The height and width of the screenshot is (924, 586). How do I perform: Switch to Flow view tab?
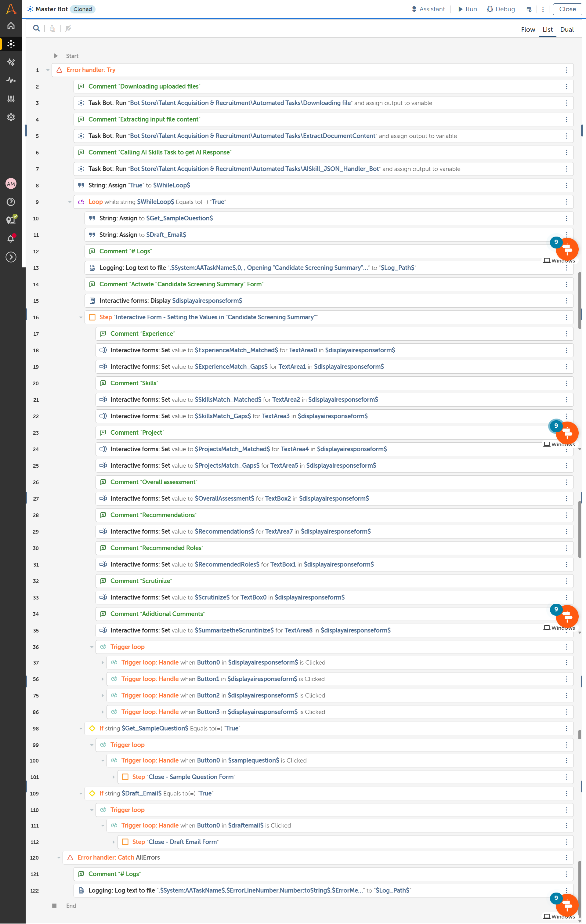point(528,30)
